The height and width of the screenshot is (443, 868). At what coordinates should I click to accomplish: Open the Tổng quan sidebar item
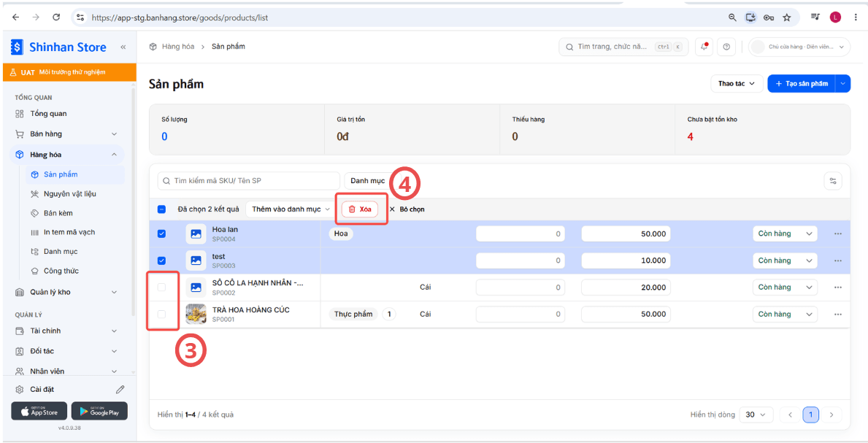(x=66, y=114)
